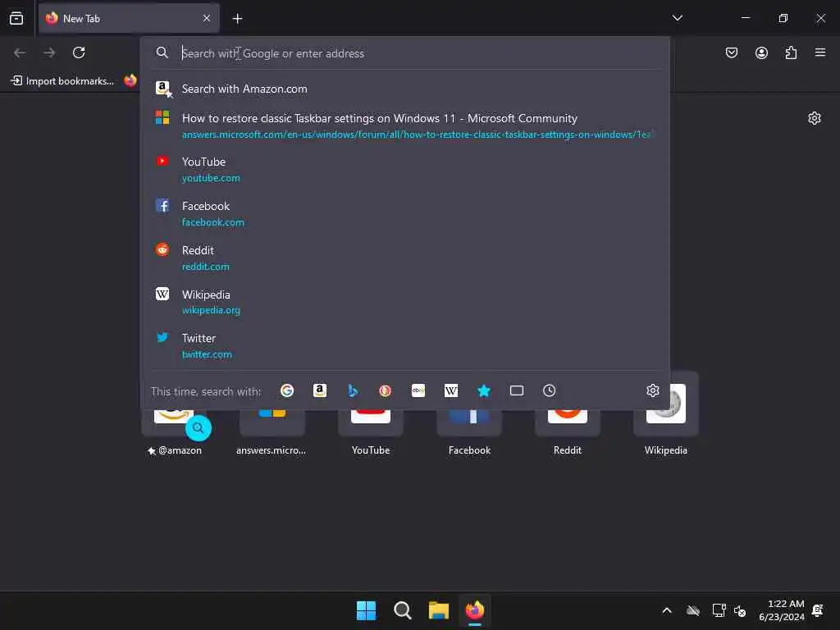Open Windows taskbar search
The height and width of the screenshot is (630, 840).
pos(402,610)
